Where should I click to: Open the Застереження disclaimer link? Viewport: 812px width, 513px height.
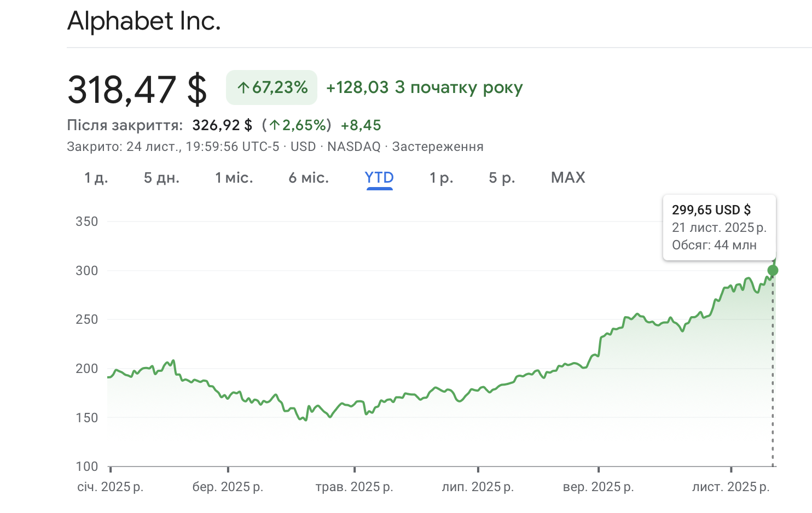438,147
